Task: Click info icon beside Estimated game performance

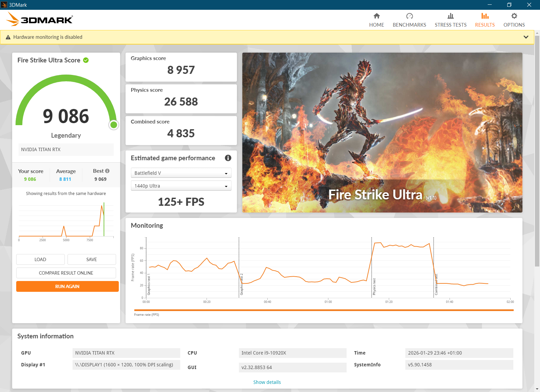Action: point(228,158)
